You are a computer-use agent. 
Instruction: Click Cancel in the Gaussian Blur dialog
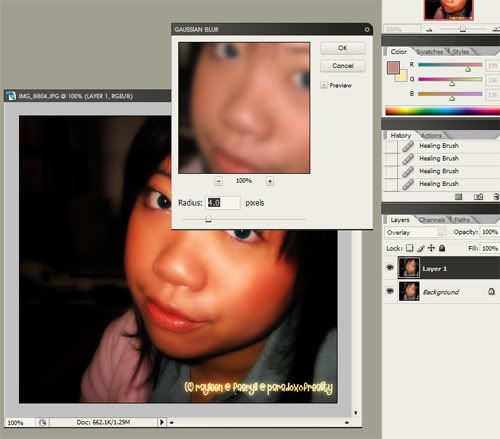tap(343, 66)
